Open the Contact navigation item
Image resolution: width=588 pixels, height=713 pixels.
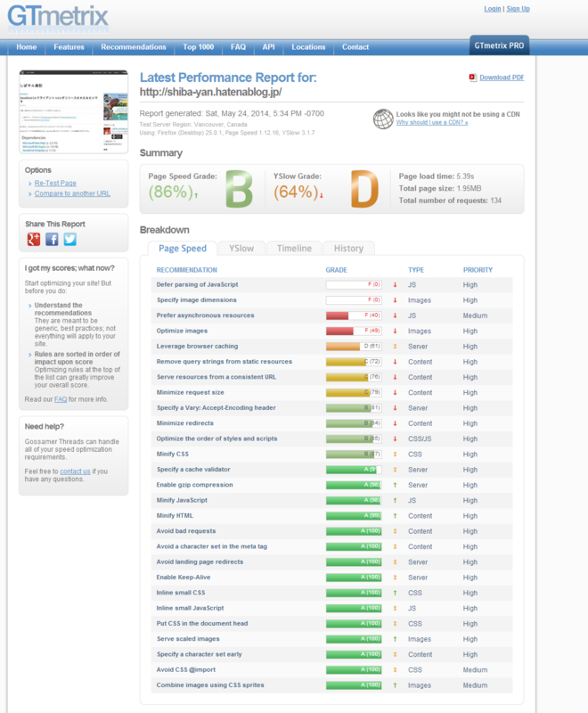355,47
